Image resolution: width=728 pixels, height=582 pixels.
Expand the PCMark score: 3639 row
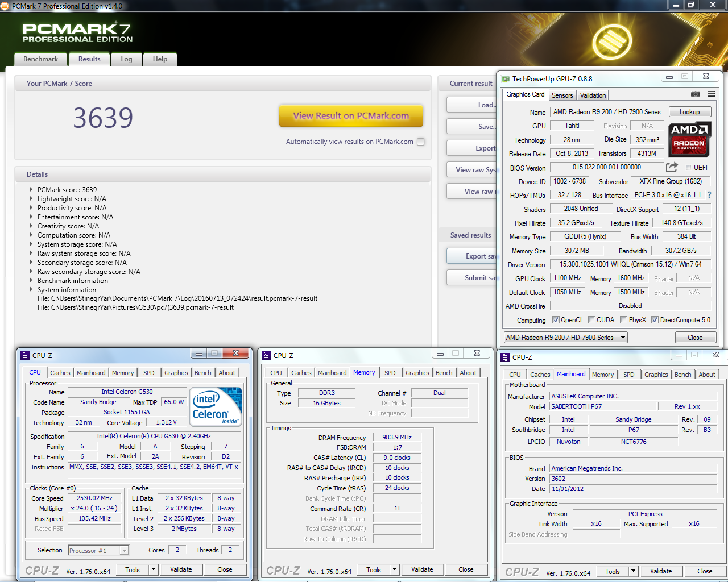point(31,190)
